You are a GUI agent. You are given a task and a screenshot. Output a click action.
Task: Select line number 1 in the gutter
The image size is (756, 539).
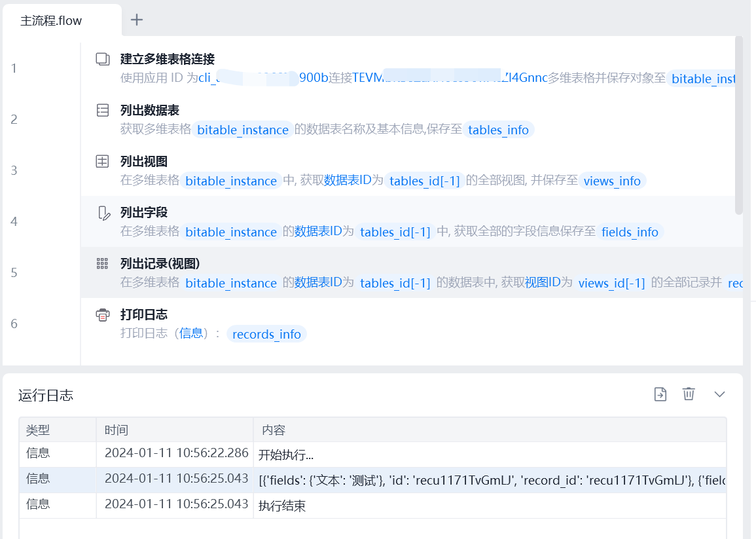coord(14,69)
